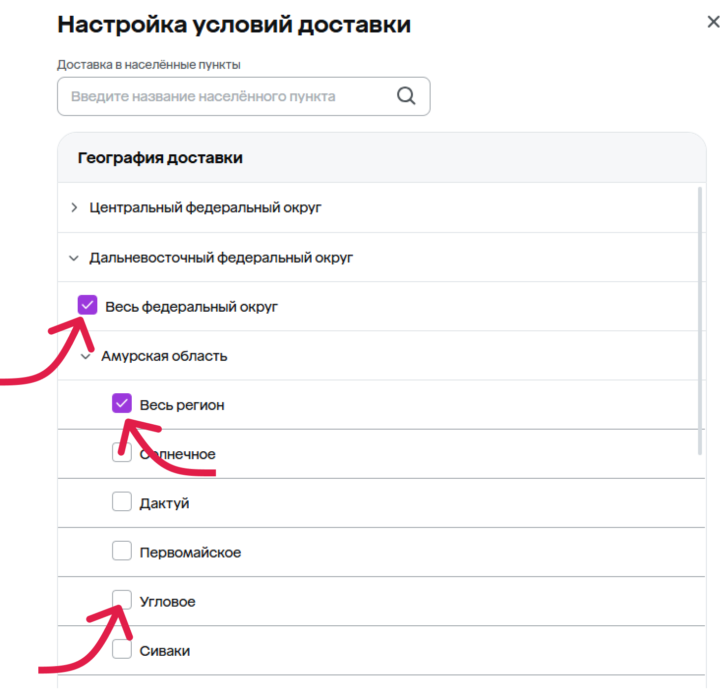This screenshot has height=700, width=728.
Task: Check the Сиваки checkbox
Action: click(x=122, y=649)
